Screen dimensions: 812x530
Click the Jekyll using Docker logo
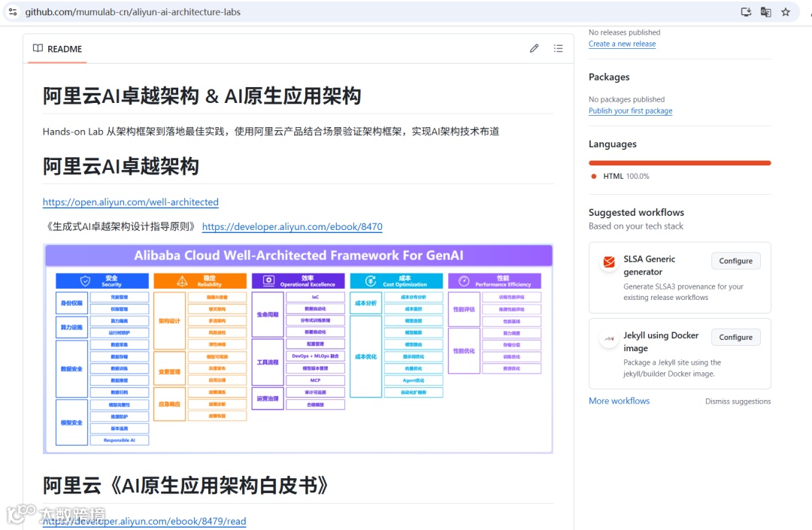point(609,338)
